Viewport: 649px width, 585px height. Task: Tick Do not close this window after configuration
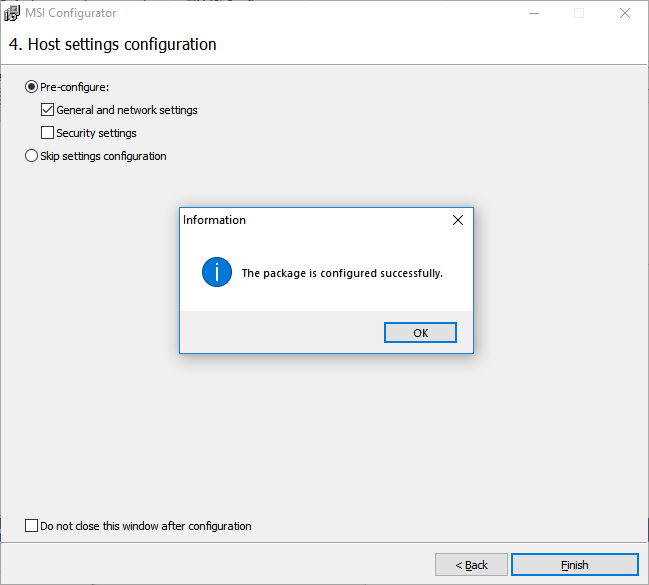pos(31,526)
